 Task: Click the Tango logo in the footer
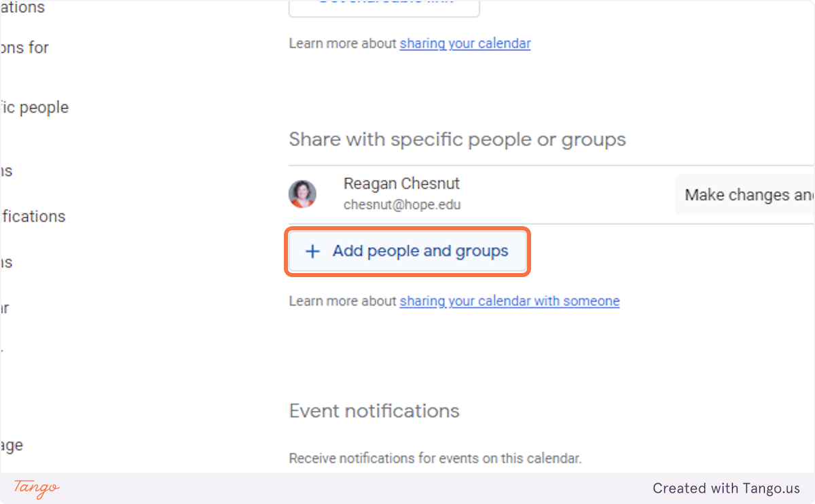pyautogui.click(x=37, y=488)
